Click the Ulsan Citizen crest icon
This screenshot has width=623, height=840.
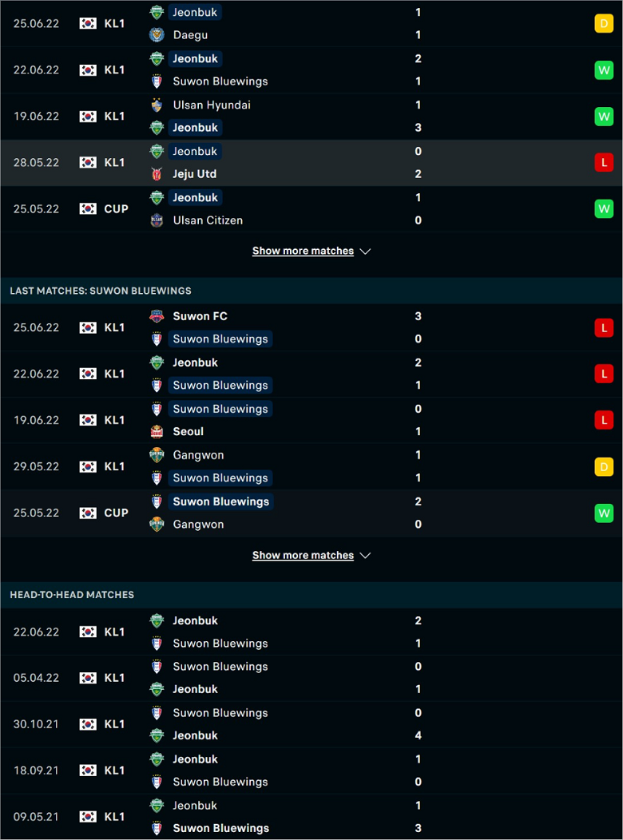157,220
